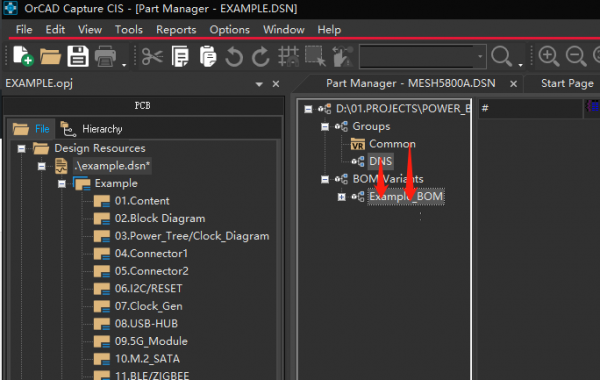Viewport: 600px width, 380px height.
Task: Collapse the Example schematic folder
Action: [62, 184]
